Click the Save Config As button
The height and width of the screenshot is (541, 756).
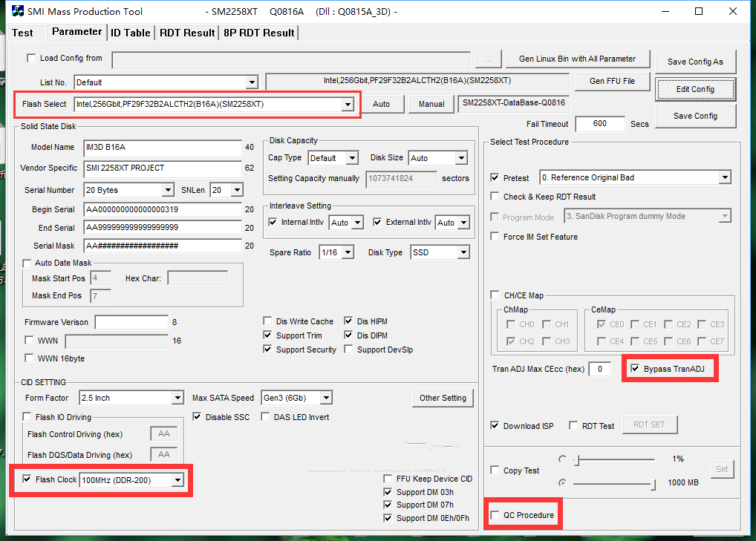tap(695, 62)
